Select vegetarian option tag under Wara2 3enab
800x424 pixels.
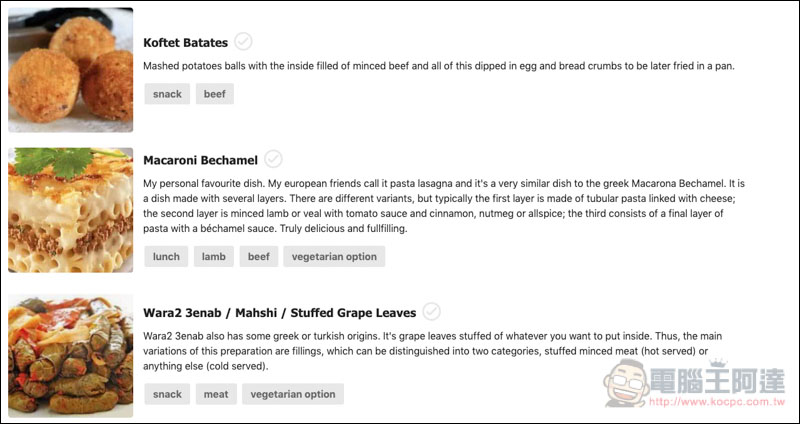[x=293, y=394]
